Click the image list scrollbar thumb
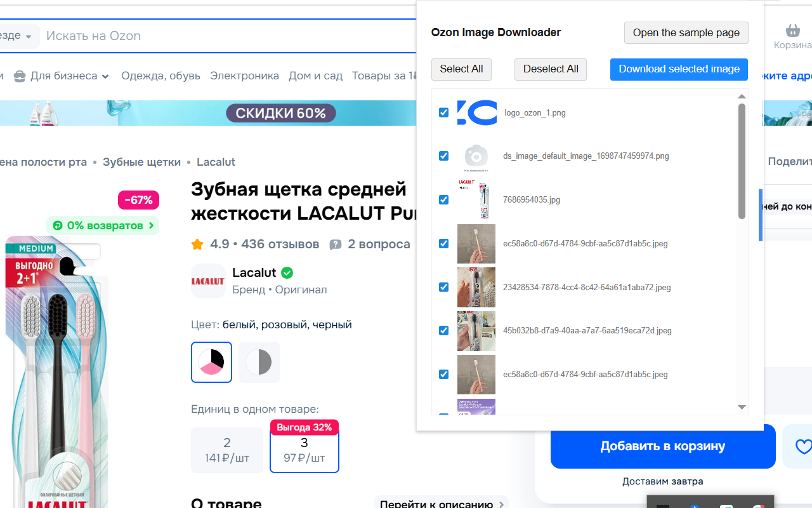The height and width of the screenshot is (508, 812). [x=742, y=161]
